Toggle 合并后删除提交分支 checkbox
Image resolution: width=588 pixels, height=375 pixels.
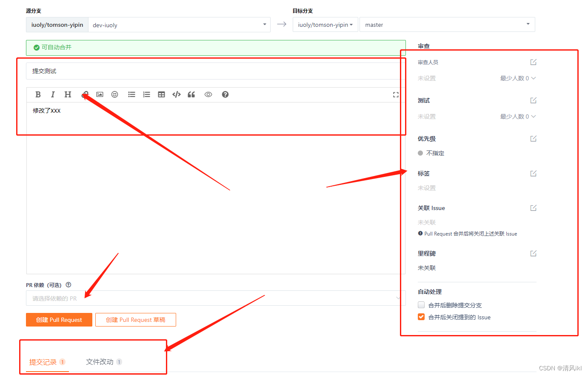coord(421,305)
